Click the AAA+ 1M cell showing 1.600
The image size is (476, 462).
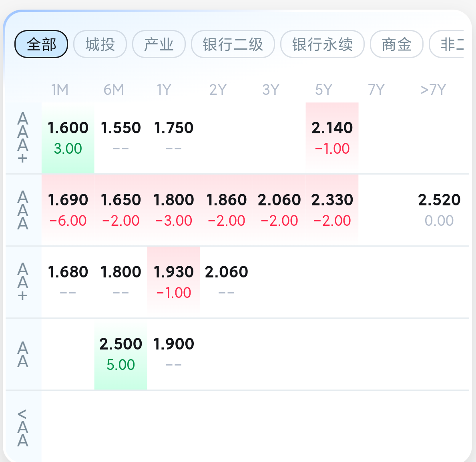coord(68,137)
